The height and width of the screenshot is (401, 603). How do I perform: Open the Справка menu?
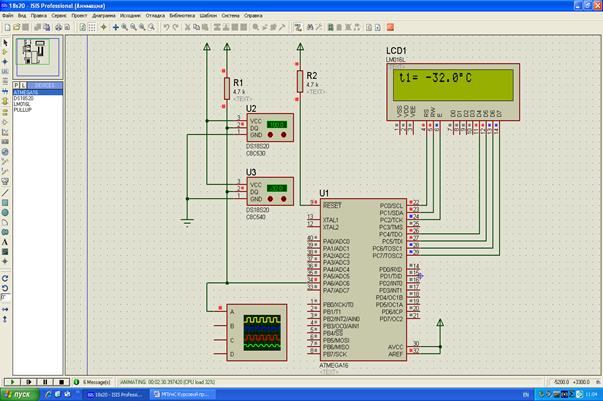(x=254, y=16)
